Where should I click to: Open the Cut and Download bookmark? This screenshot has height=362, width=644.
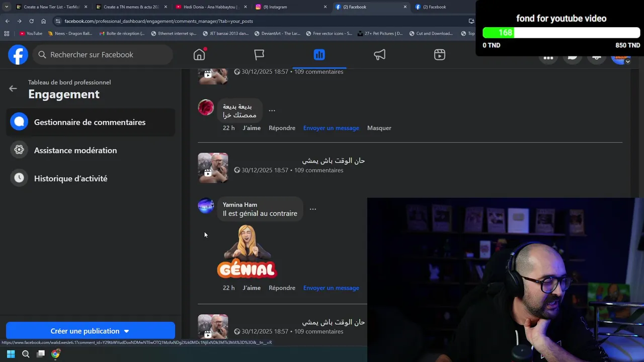431,34
